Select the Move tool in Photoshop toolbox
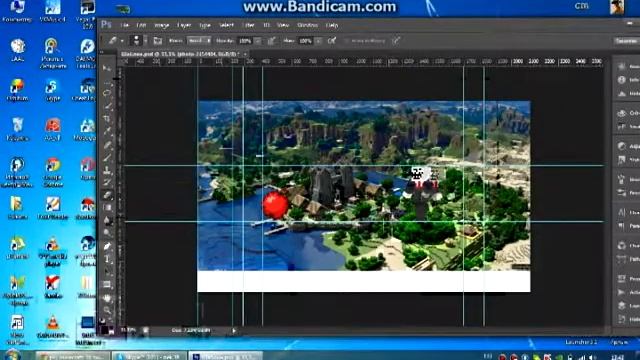 point(107,68)
